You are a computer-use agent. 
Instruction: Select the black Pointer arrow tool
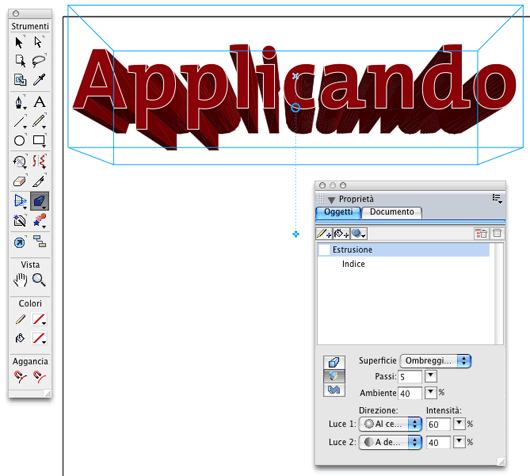pos(20,43)
